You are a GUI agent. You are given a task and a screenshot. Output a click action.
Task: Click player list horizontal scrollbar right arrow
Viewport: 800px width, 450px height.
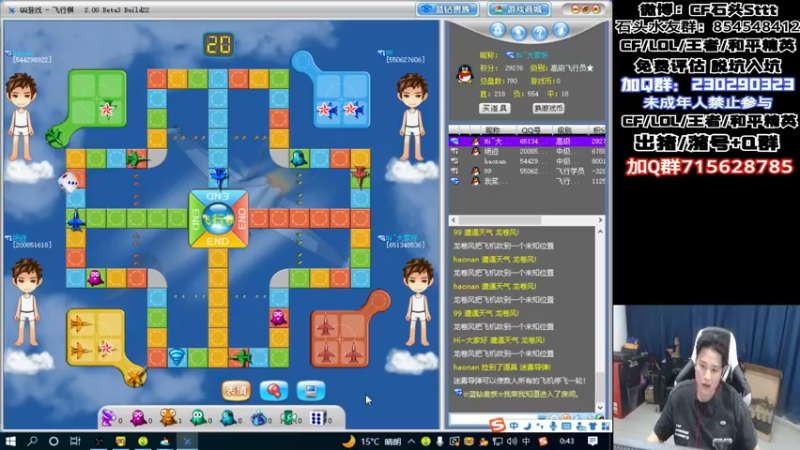(x=600, y=220)
